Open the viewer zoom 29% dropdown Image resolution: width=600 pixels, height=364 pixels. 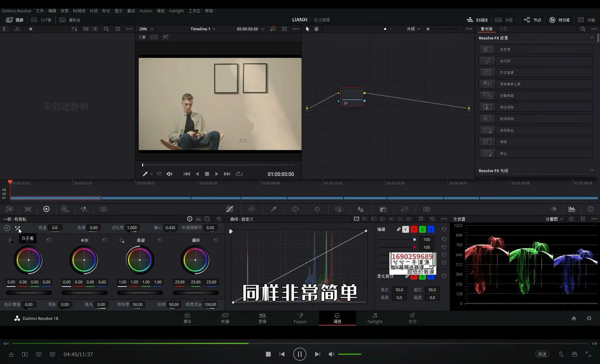click(x=146, y=29)
